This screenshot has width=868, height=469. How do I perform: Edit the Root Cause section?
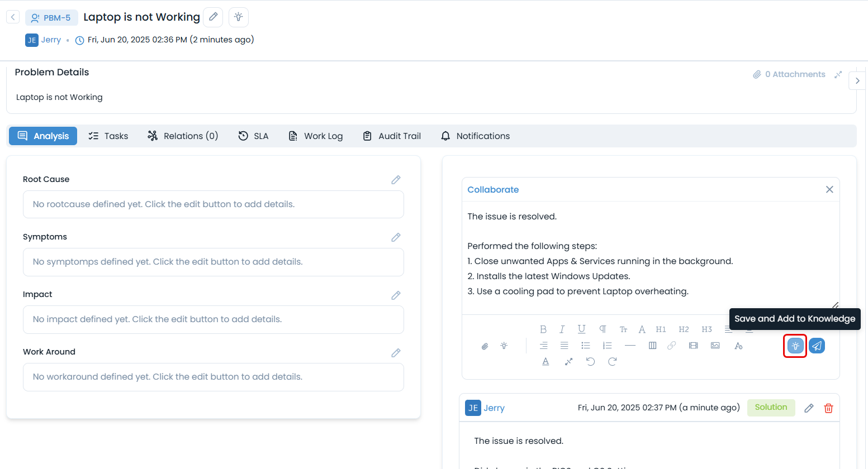pyautogui.click(x=396, y=180)
